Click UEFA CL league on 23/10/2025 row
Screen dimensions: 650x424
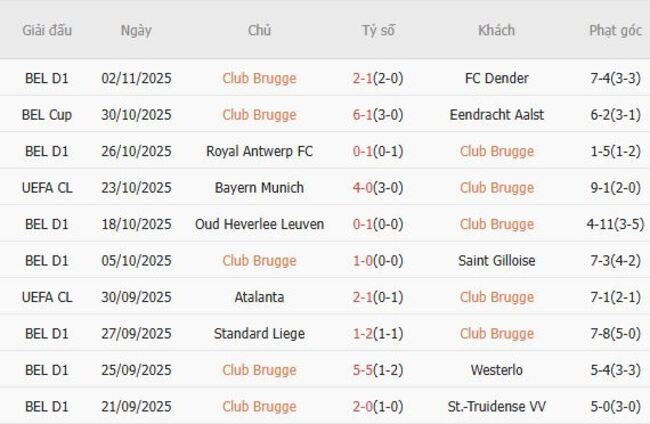click(47, 188)
